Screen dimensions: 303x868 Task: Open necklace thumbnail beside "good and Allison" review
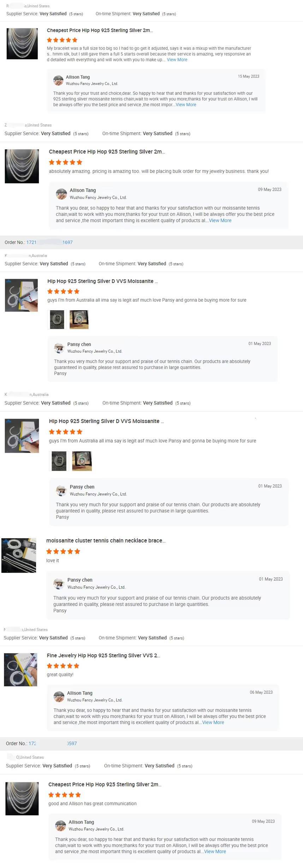(22, 799)
